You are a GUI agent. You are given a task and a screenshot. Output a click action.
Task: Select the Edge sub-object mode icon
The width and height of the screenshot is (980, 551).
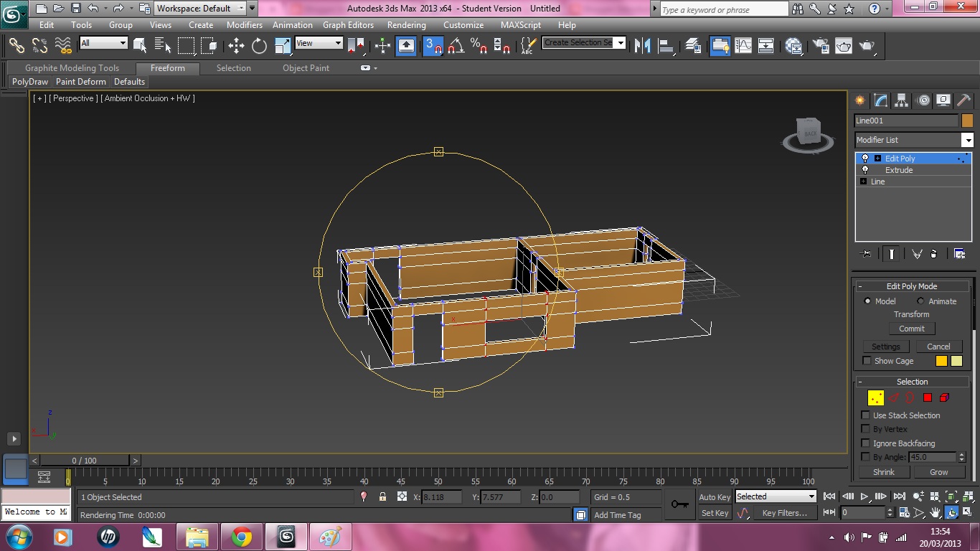pyautogui.click(x=892, y=397)
